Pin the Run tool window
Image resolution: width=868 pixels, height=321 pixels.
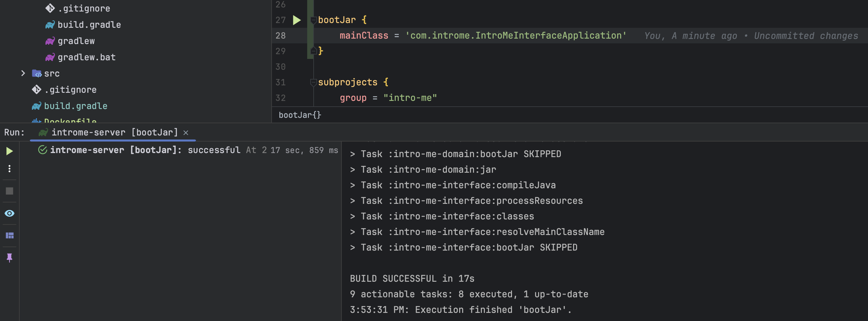click(x=9, y=258)
